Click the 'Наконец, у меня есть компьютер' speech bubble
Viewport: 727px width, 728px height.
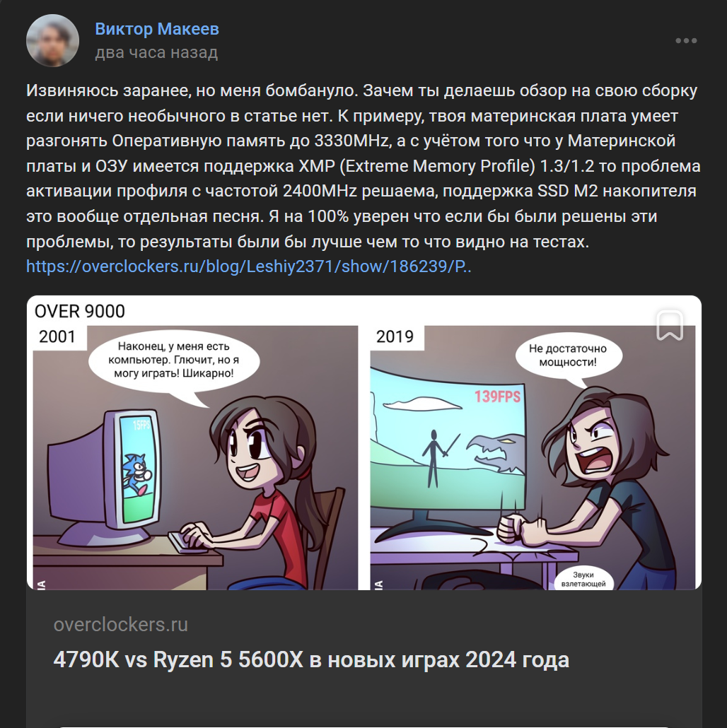(x=174, y=360)
